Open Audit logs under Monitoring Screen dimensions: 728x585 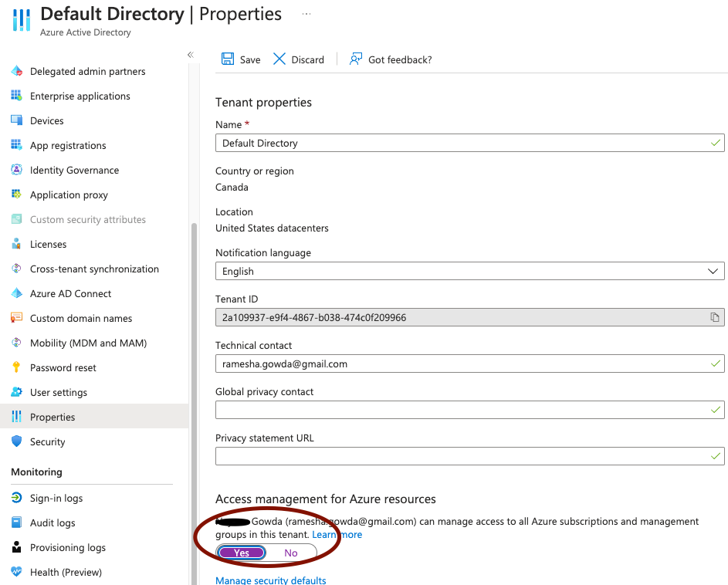[52, 522]
